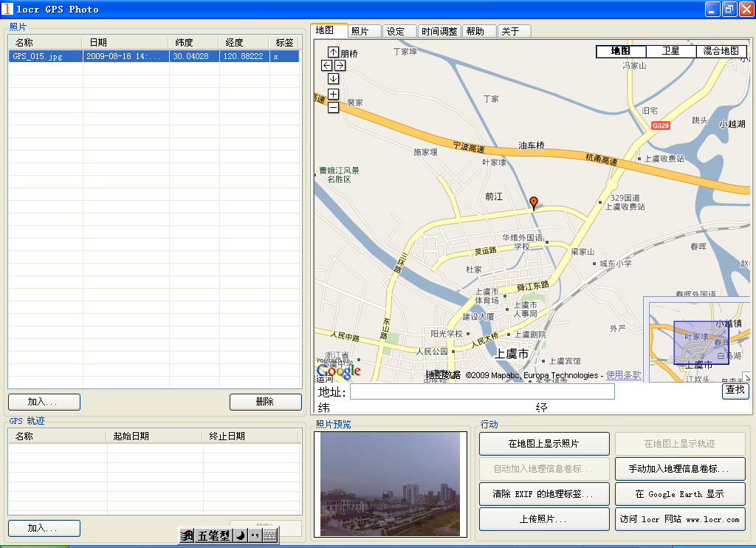Open the 时间调整 tab
Viewport: 756px width, 548px height.
point(439,31)
